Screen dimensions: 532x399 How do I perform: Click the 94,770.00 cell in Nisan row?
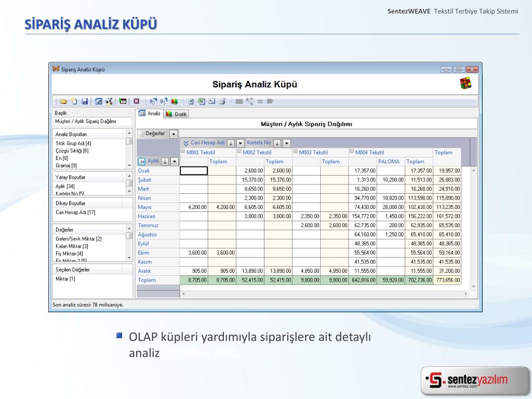(x=363, y=198)
